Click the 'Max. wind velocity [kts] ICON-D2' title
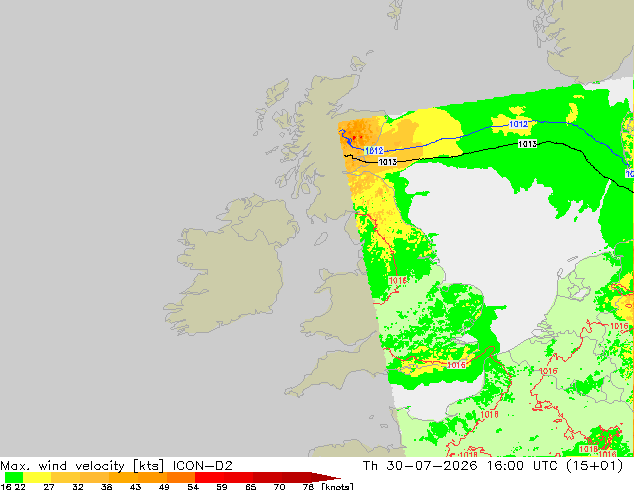 (x=116, y=466)
